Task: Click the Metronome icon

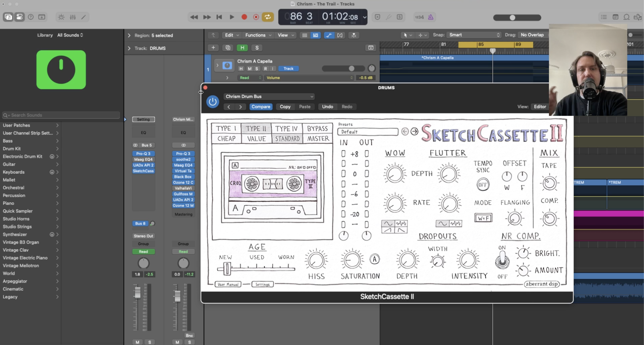Action: point(431,17)
